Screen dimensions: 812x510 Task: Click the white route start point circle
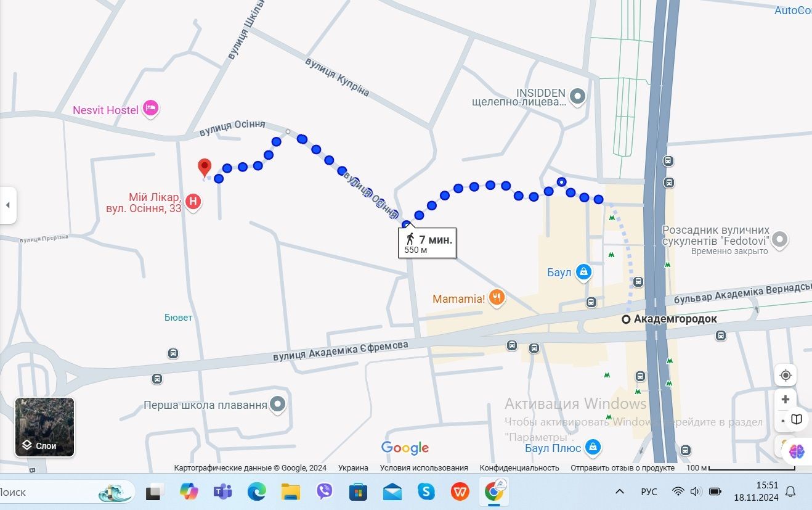click(288, 131)
